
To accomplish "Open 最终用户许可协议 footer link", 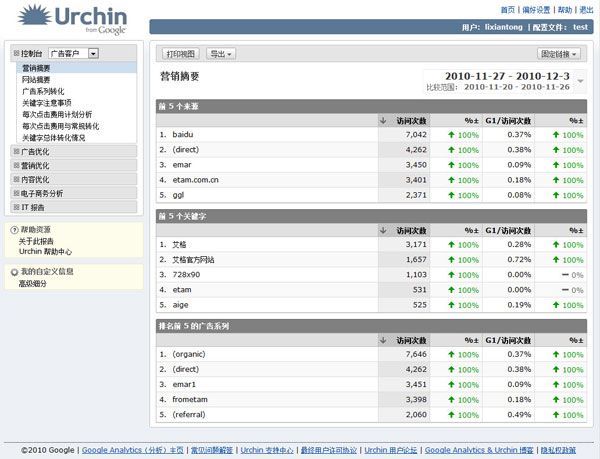I will (329, 450).
